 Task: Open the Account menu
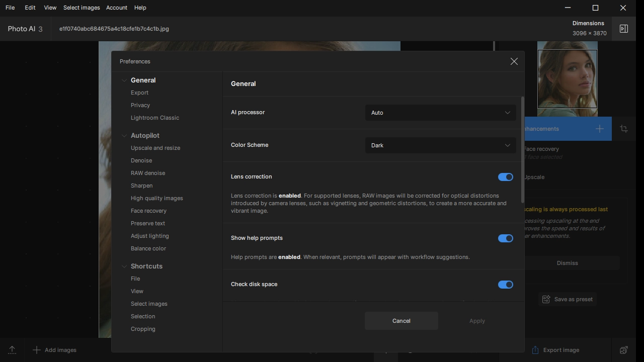coord(116,8)
